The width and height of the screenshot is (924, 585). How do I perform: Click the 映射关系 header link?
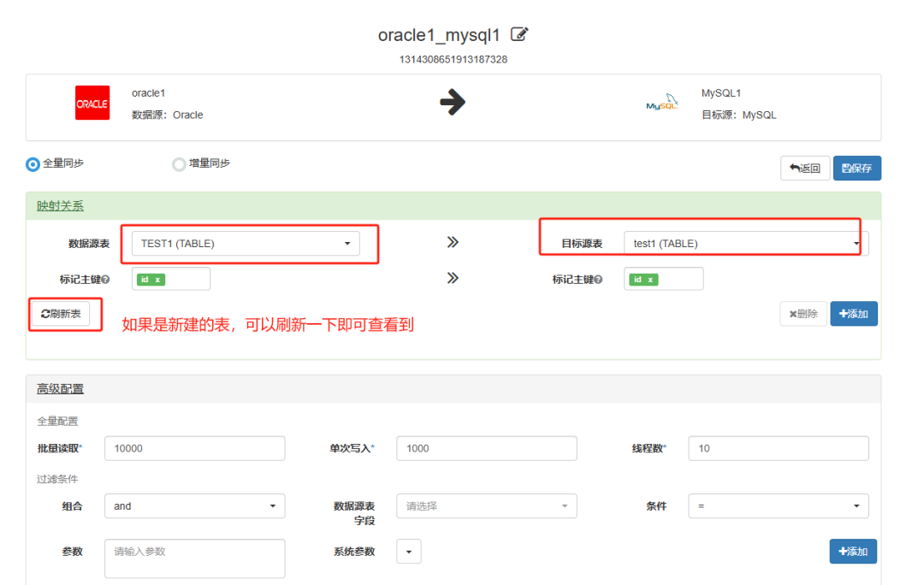(60, 205)
